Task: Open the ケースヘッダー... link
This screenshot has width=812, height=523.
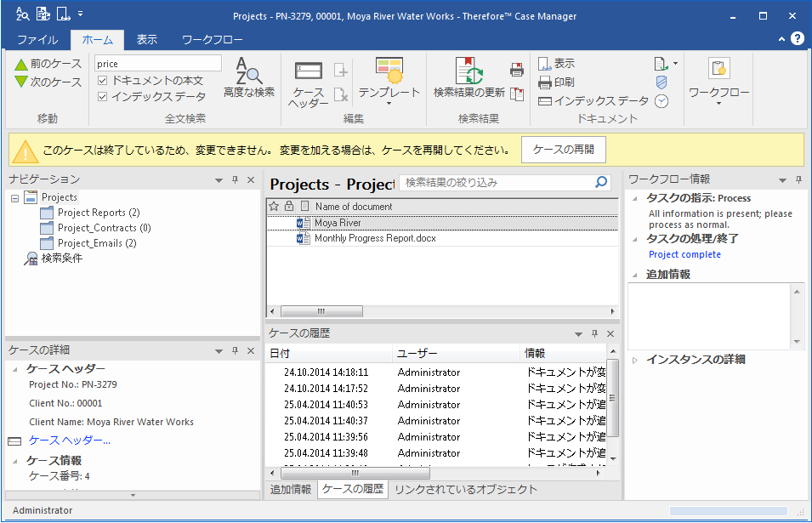Action: [70, 441]
